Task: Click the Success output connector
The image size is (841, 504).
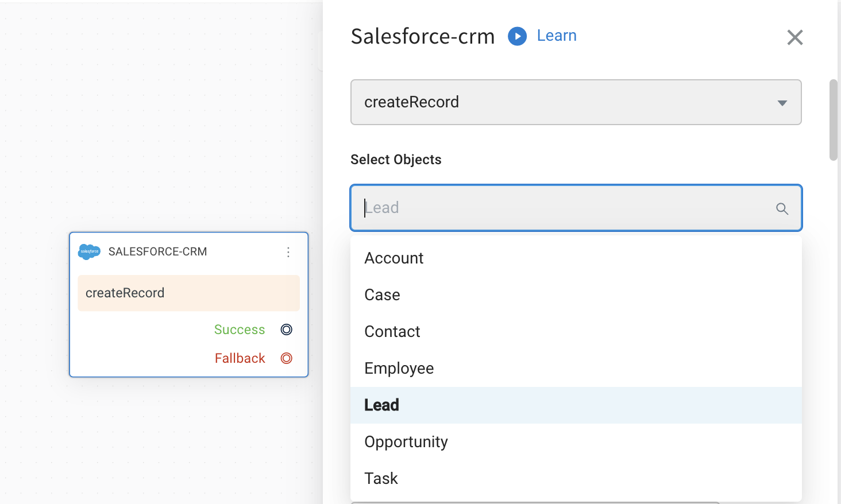Action: click(x=287, y=329)
